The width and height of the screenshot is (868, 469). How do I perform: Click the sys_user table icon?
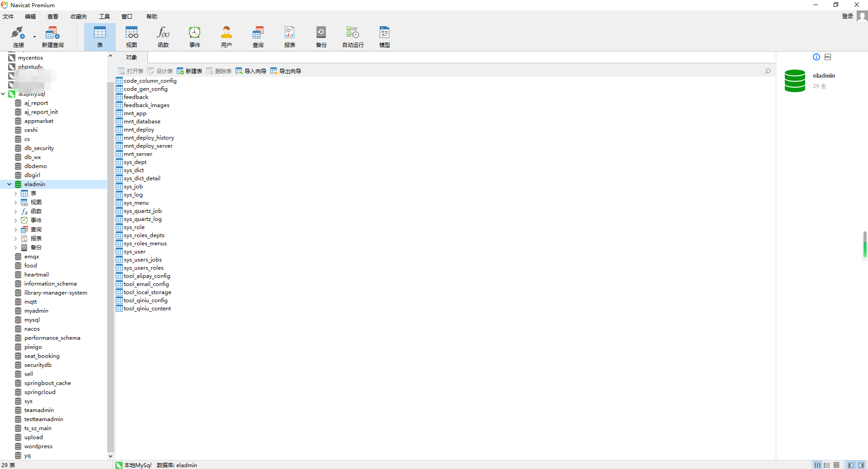pos(119,252)
